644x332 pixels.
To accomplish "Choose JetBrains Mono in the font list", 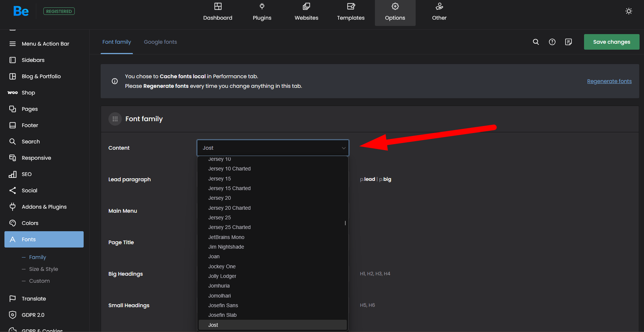I will [x=226, y=237].
